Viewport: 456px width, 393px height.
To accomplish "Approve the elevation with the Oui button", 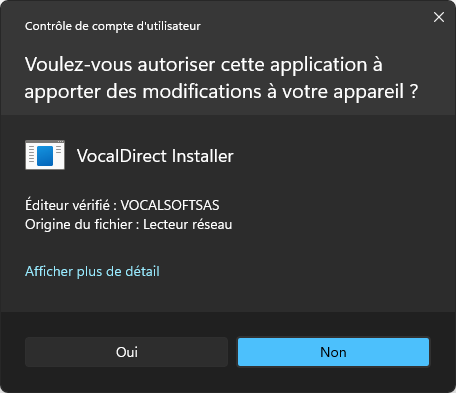I will pos(126,352).
